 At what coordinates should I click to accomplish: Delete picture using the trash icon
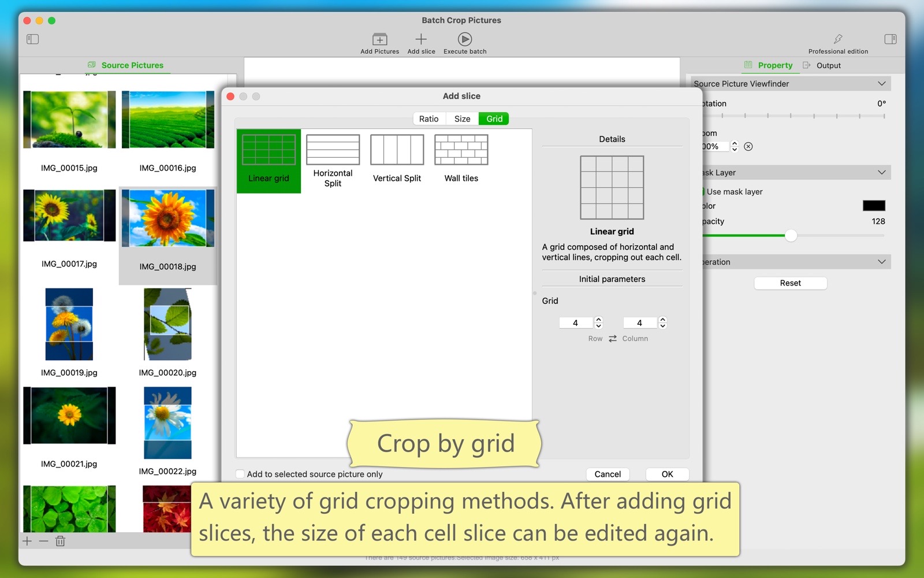[x=61, y=541]
